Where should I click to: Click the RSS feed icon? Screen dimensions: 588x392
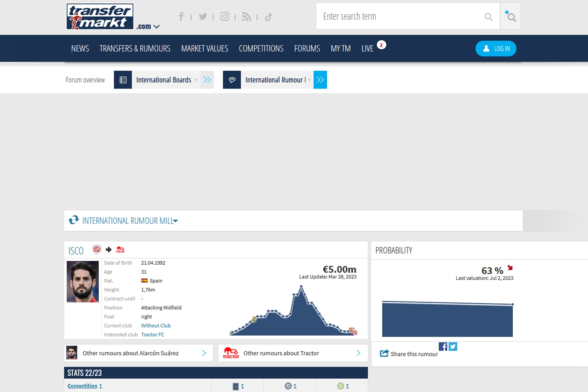(x=246, y=17)
